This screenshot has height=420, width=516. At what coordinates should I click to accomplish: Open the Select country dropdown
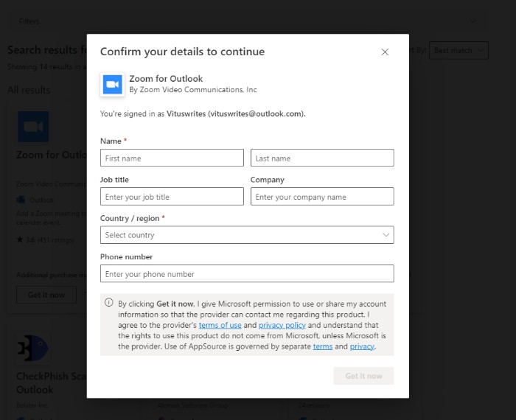coord(247,235)
